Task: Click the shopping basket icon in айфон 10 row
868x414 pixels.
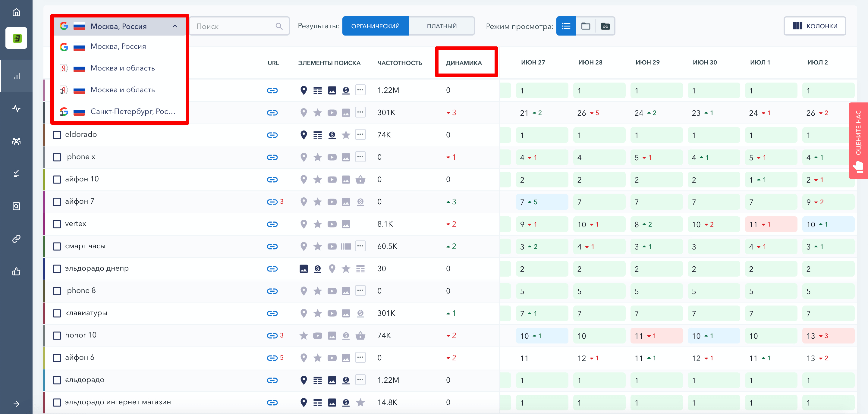Action: pyautogui.click(x=360, y=179)
